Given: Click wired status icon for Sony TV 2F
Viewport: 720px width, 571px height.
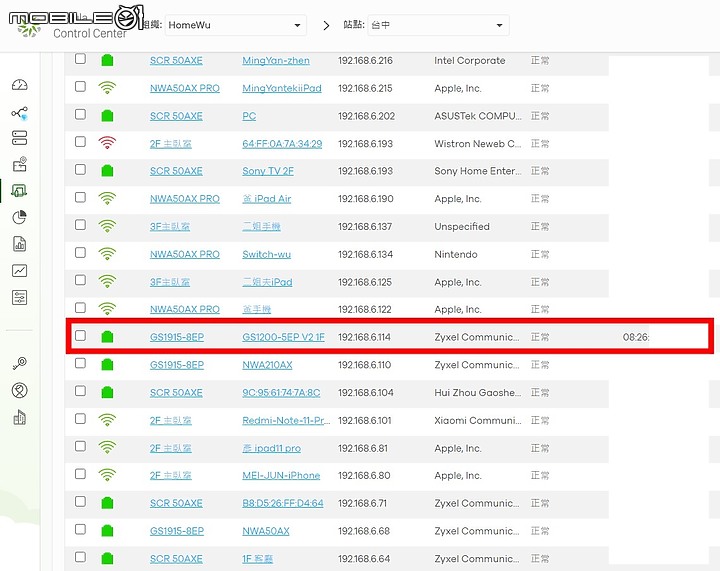Looking at the screenshot, I should coord(107,171).
